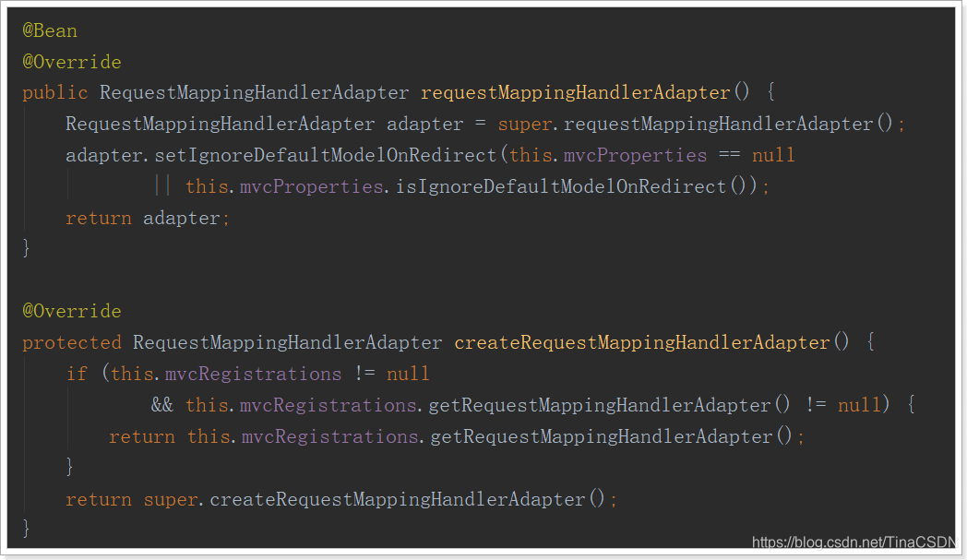Click the closing brace of the if block
This screenshot has height=560, width=967.
pos(70,467)
